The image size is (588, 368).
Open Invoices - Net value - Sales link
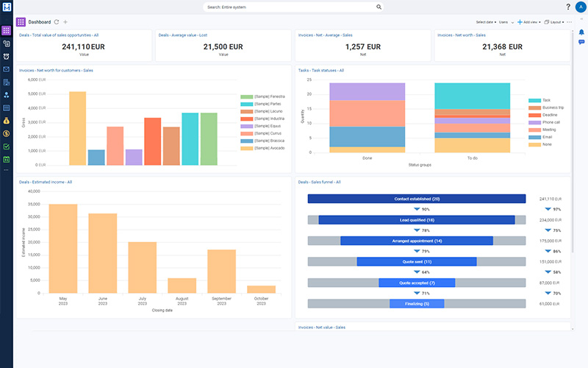322,328
